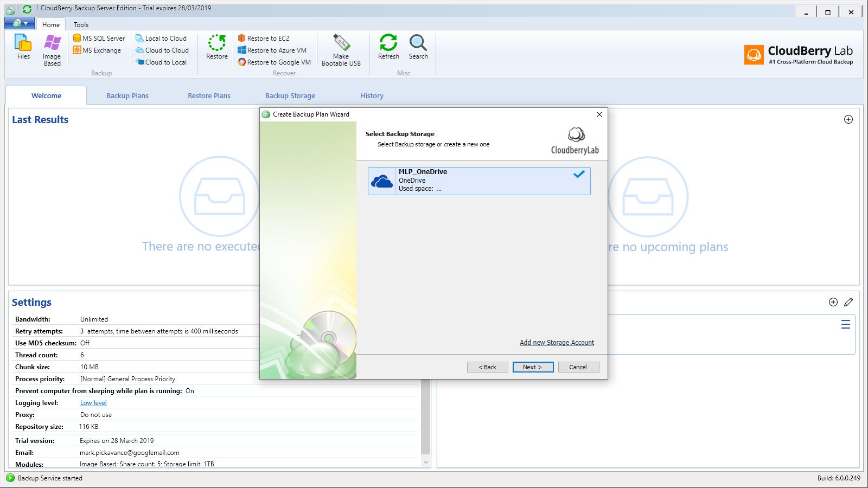This screenshot has height=488, width=868.
Task: Open the Restore Plans tab
Action: point(209,95)
